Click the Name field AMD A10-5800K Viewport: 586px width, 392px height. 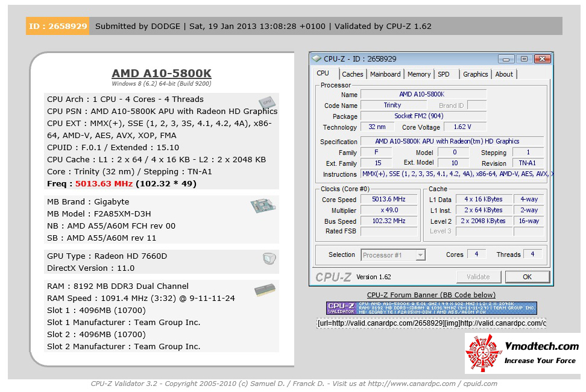tap(423, 95)
